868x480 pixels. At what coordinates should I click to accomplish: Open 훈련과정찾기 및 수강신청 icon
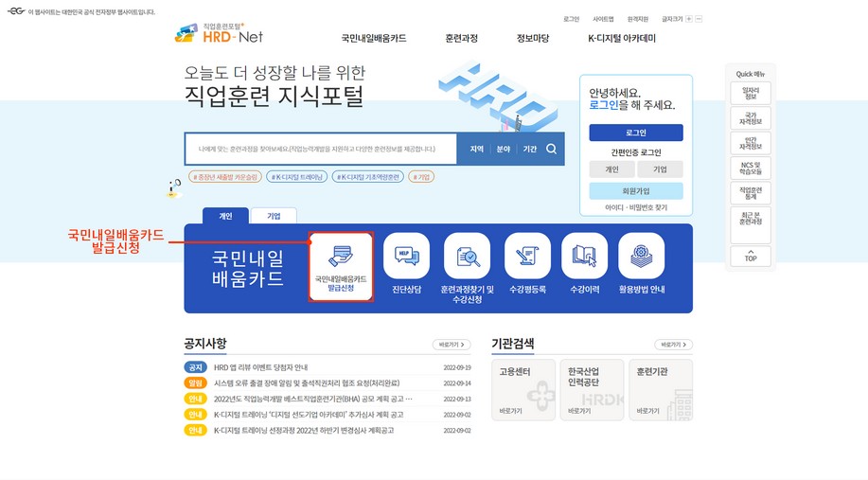(x=467, y=256)
